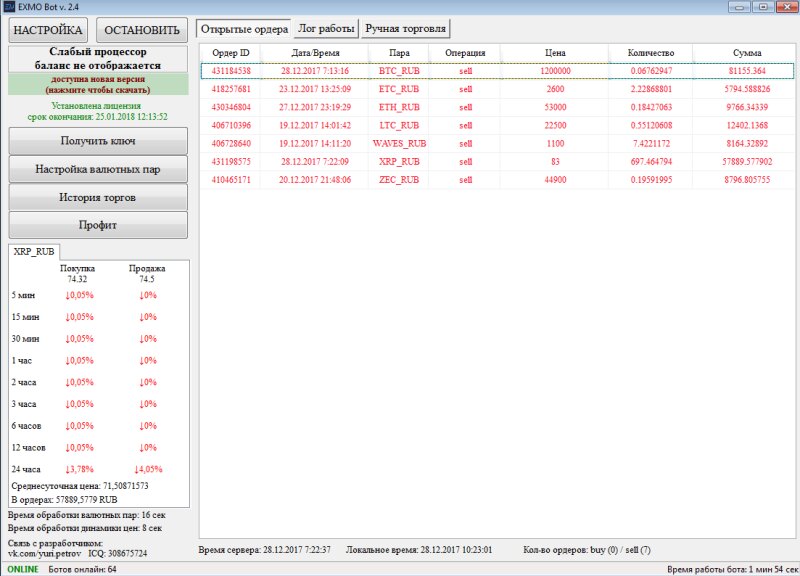Image resolution: width=800 pixels, height=576 pixels.
Task: Click the Цена column header
Action: tap(556, 53)
